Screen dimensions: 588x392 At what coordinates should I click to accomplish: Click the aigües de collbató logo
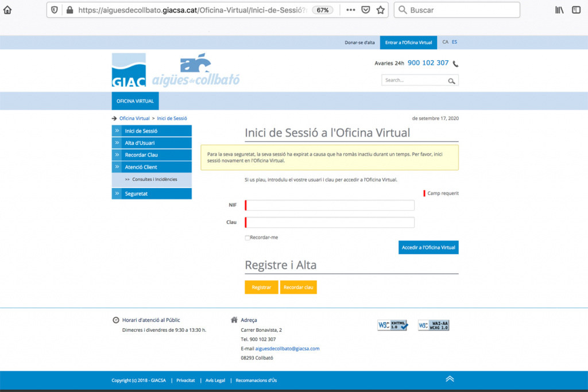click(x=195, y=70)
